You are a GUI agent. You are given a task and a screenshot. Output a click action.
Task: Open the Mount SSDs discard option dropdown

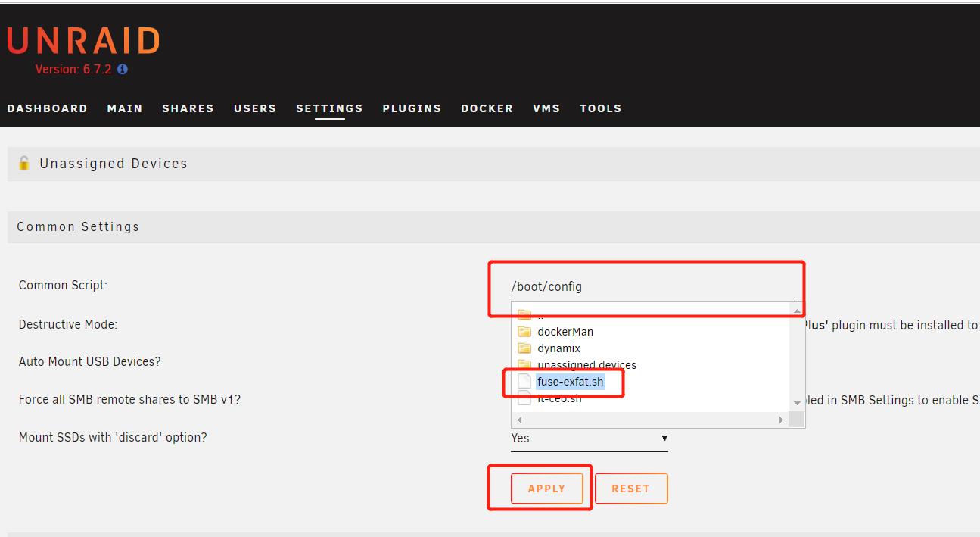click(589, 438)
